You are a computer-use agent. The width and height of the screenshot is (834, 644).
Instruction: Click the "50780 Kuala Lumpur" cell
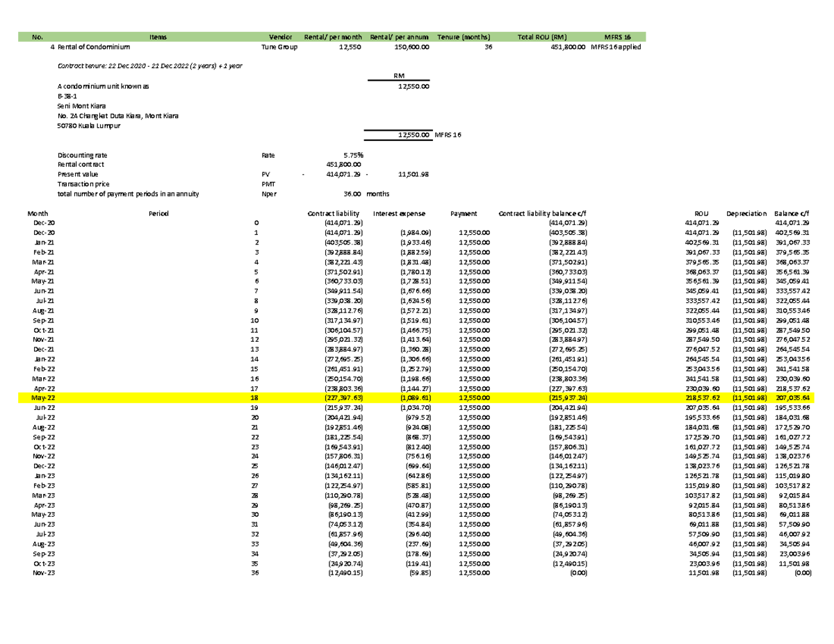pyautogui.click(x=88, y=126)
